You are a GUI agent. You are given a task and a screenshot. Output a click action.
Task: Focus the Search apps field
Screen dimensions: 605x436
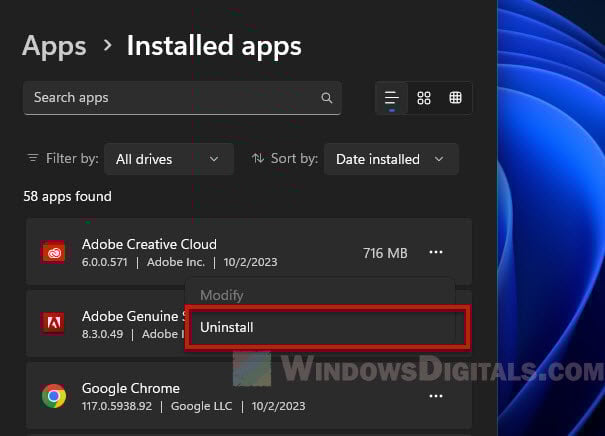click(182, 98)
